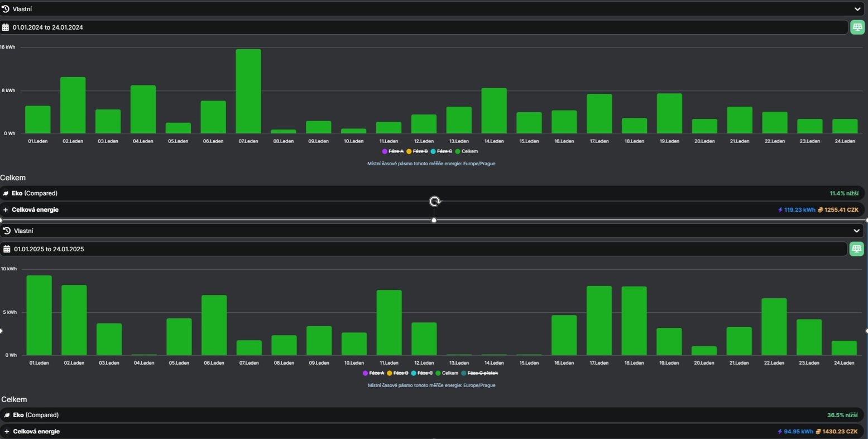Click the history icon in top Vlastní selector
Screen dimensions: 868x439
(x=6, y=9)
